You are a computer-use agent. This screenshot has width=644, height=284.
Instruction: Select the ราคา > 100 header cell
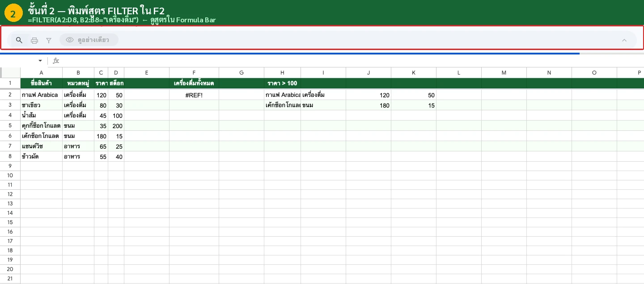pyautogui.click(x=282, y=84)
